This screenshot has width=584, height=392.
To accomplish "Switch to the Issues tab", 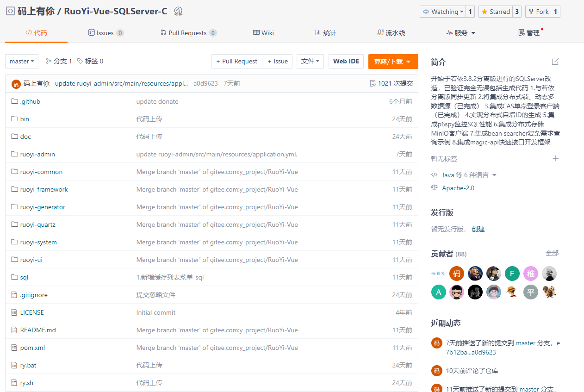I will (106, 32).
